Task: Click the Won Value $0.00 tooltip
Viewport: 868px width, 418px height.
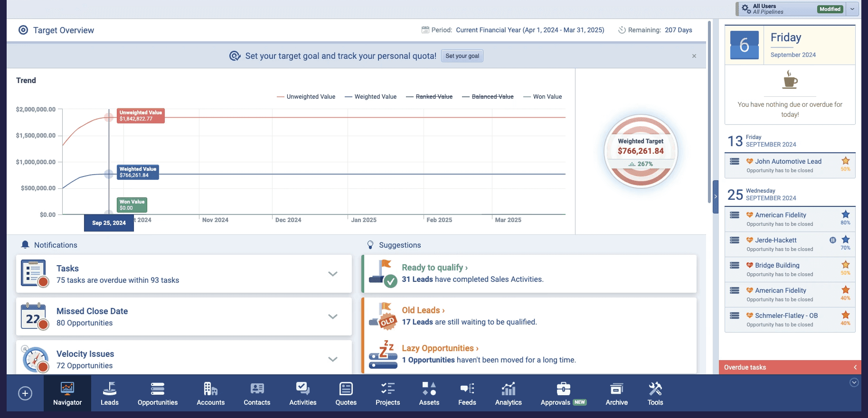Action: (132, 205)
